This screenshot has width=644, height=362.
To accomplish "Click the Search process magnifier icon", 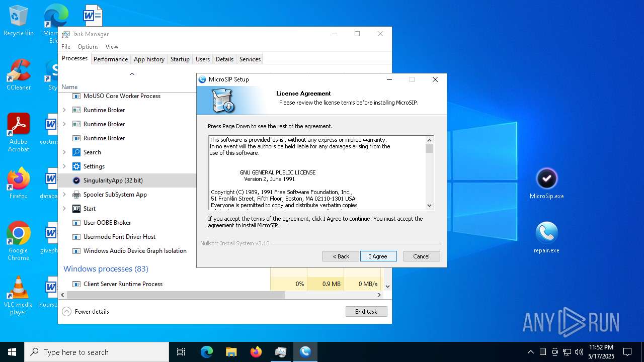I will pyautogui.click(x=76, y=152).
